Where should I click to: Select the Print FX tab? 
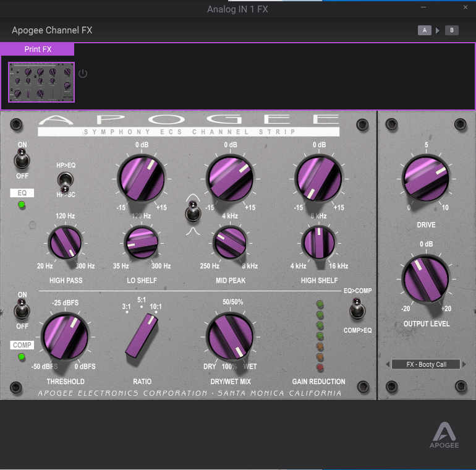38,49
